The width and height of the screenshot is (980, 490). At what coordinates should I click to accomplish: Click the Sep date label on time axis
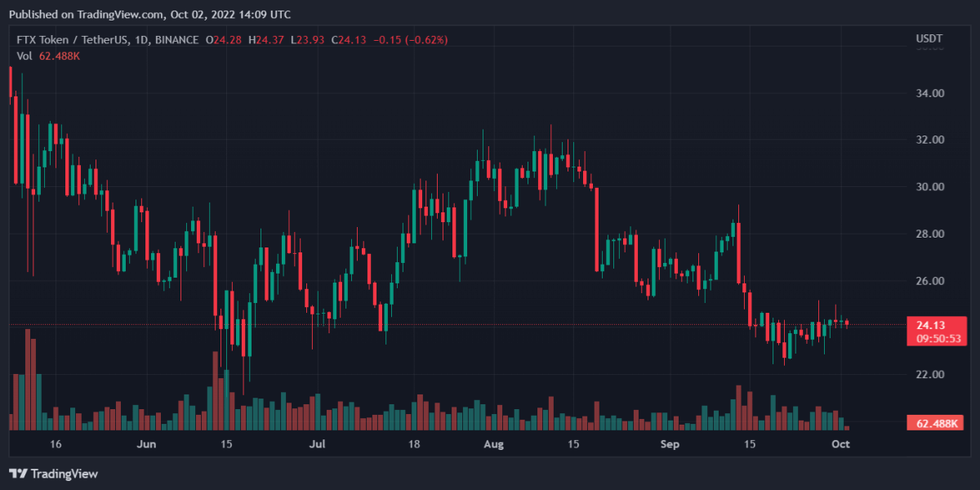coord(670,444)
